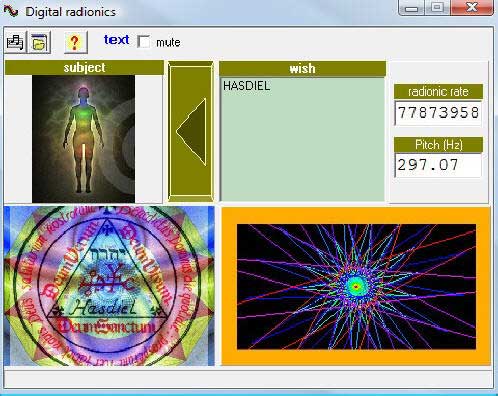Click the colorful star pattern visualization
498x396 pixels.
tap(356, 287)
